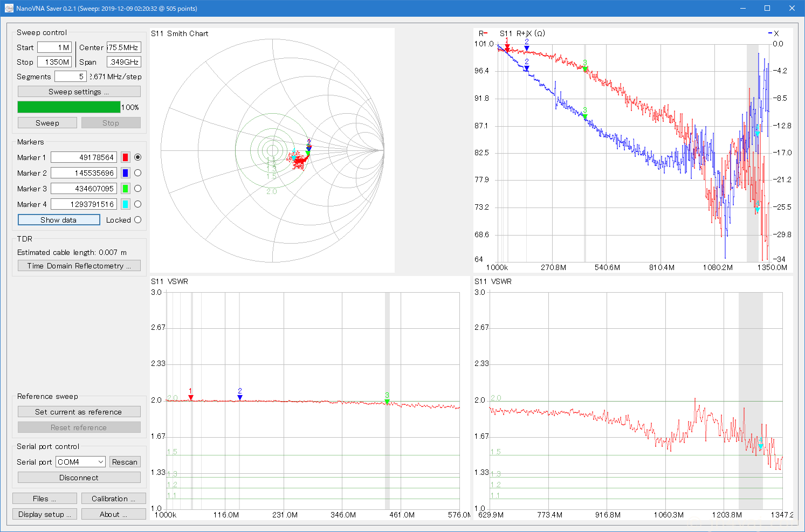The image size is (805, 532).
Task: Select Marker 4 radio button
Action: coord(138,204)
